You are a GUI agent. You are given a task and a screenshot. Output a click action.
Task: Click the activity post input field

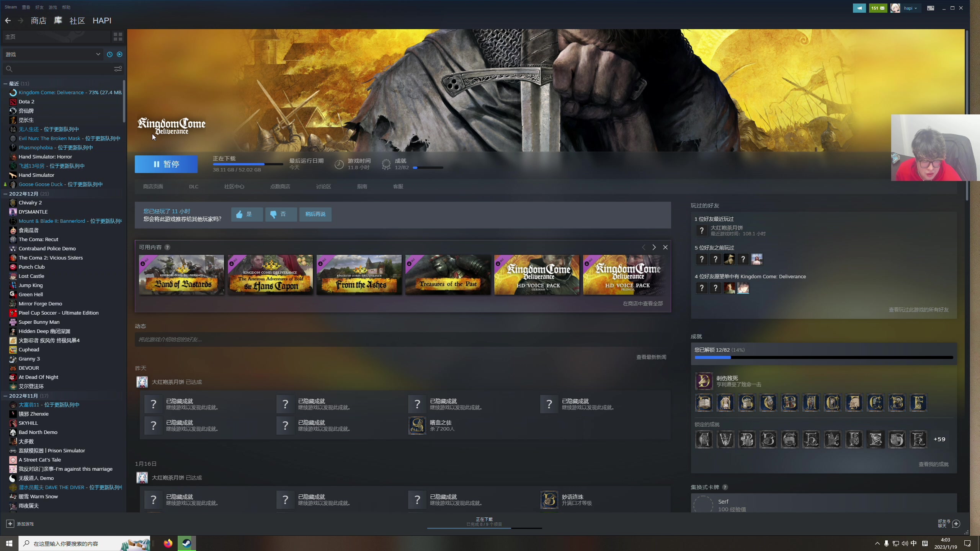[x=402, y=339]
